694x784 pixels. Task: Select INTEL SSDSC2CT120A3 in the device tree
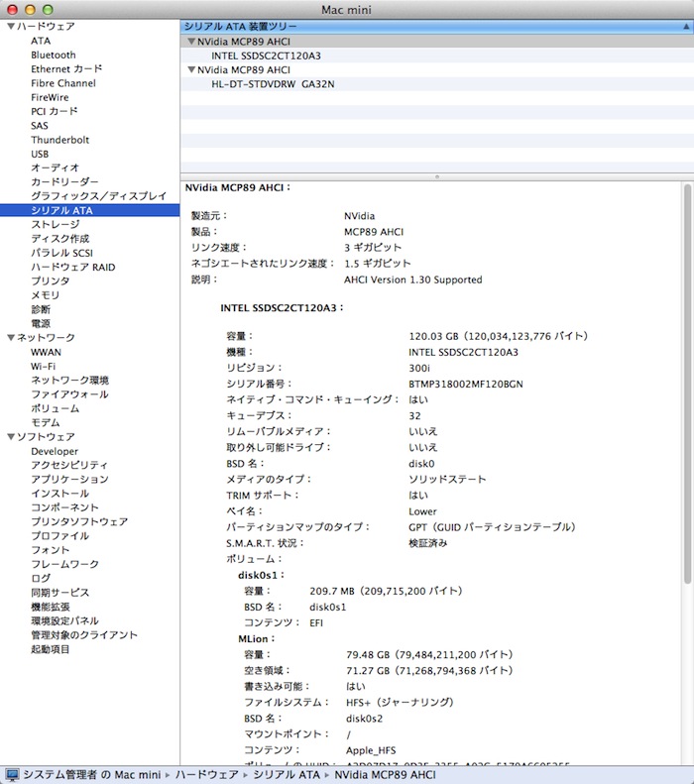[266, 56]
